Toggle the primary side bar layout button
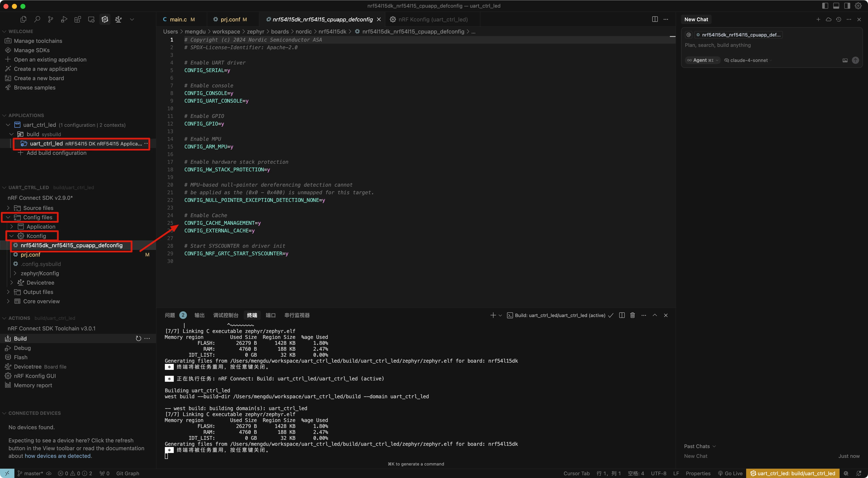 click(825, 6)
